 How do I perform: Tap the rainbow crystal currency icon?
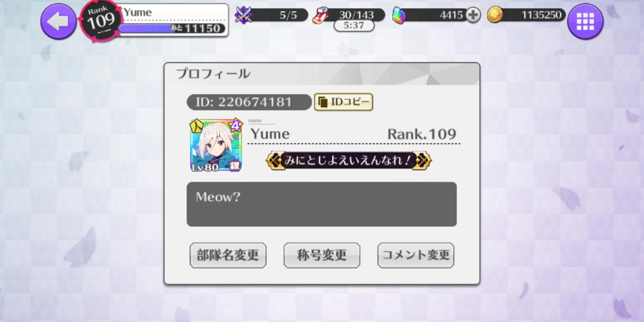coord(399,15)
